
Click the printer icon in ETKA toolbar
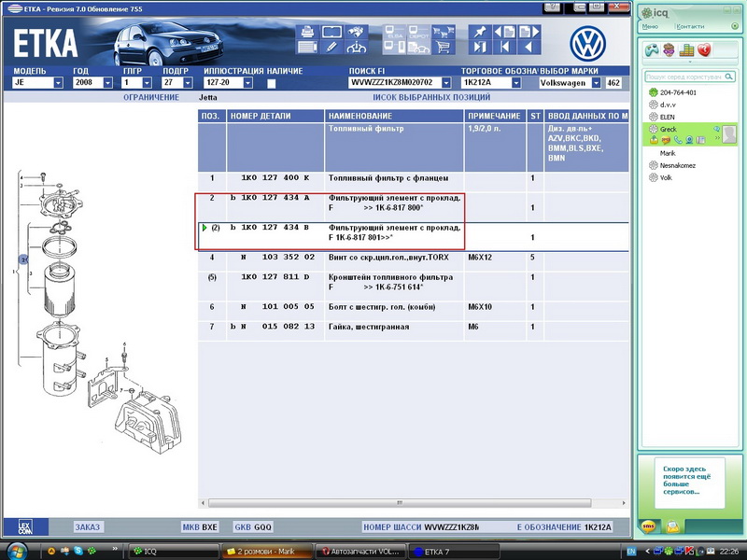[307, 32]
